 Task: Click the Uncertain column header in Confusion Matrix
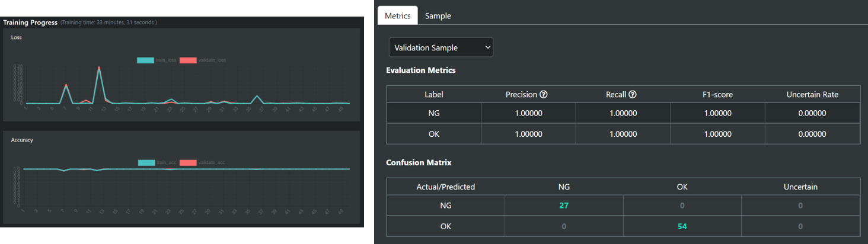pyautogui.click(x=800, y=187)
